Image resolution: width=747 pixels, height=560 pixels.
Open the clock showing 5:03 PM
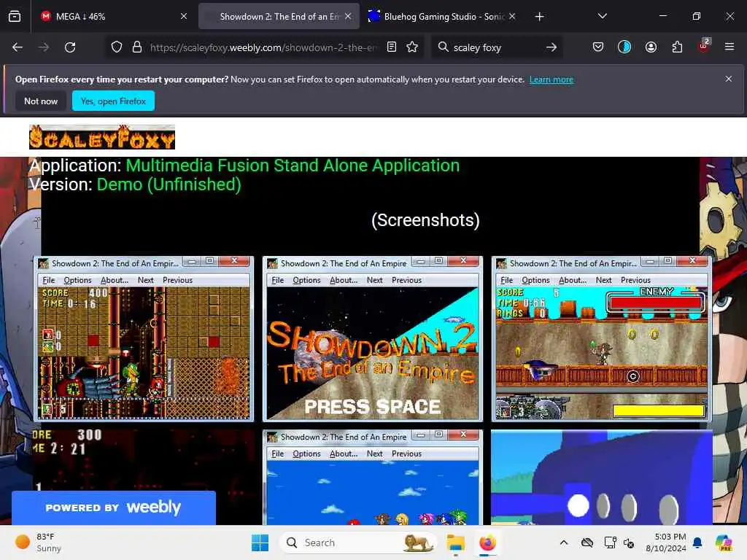tap(665, 542)
